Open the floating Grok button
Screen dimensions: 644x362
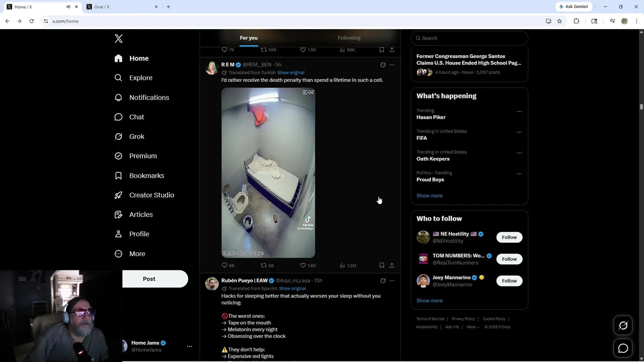point(623,326)
